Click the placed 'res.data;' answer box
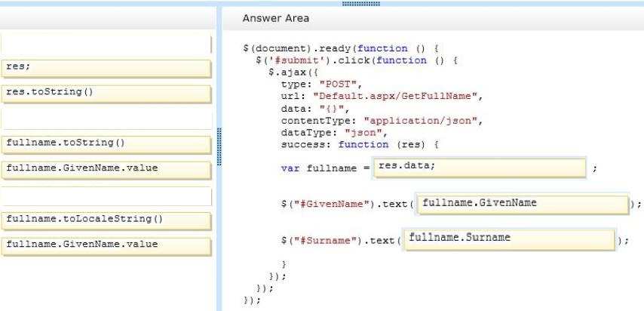644x311 pixels. 480,168
